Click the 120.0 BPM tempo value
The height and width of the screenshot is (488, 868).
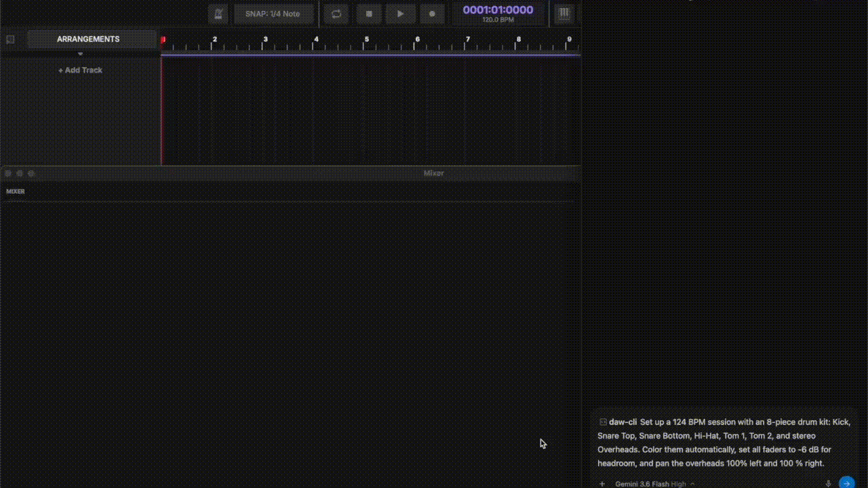pos(498,20)
